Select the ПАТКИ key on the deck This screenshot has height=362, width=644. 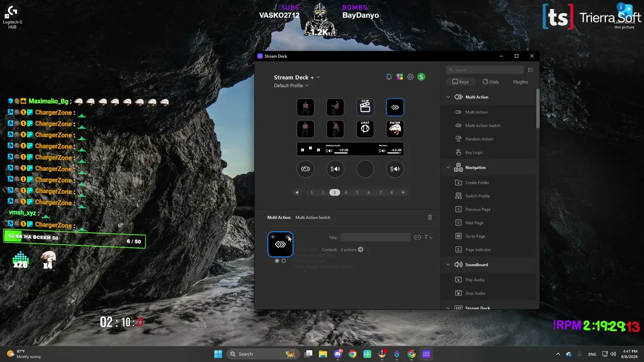coord(395,129)
